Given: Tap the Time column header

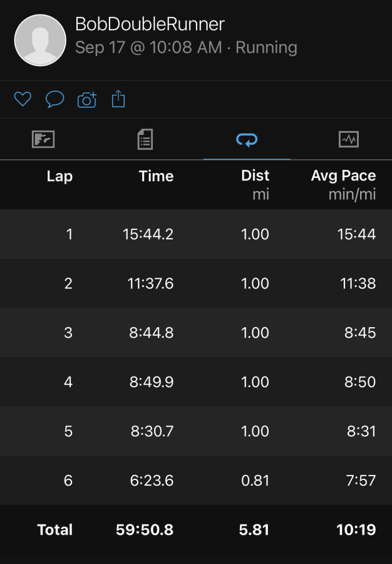Looking at the screenshot, I should pyautogui.click(x=156, y=176).
